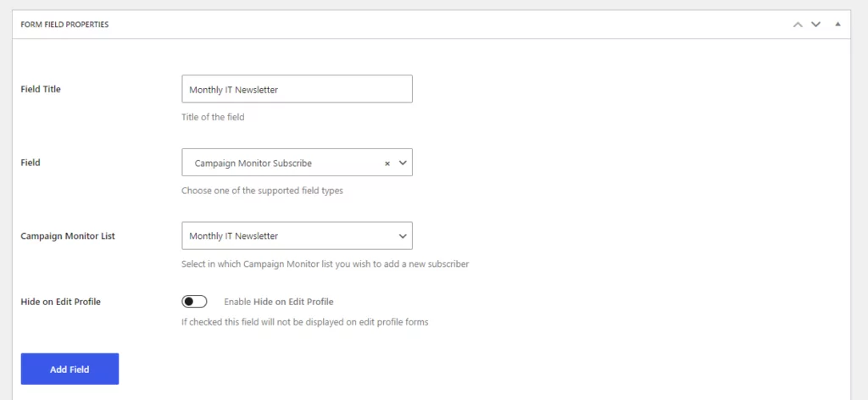The width and height of the screenshot is (868, 400).
Task: Clear the Campaign Monitor Subscribe selection
Action: (x=387, y=164)
